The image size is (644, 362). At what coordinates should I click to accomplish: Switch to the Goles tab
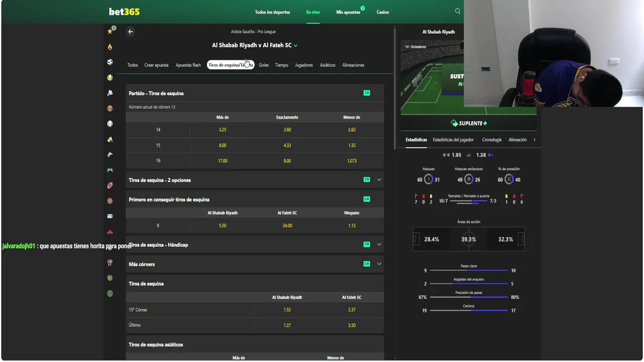264,65
